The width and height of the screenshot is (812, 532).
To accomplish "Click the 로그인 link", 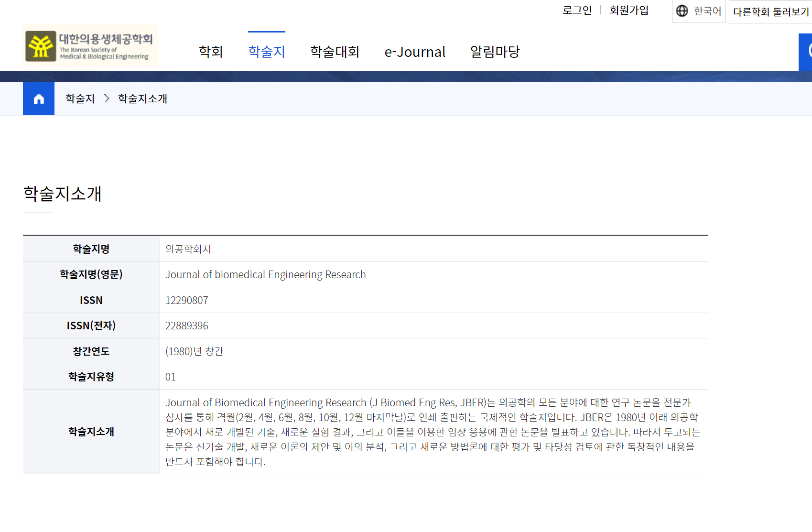I will [x=577, y=10].
